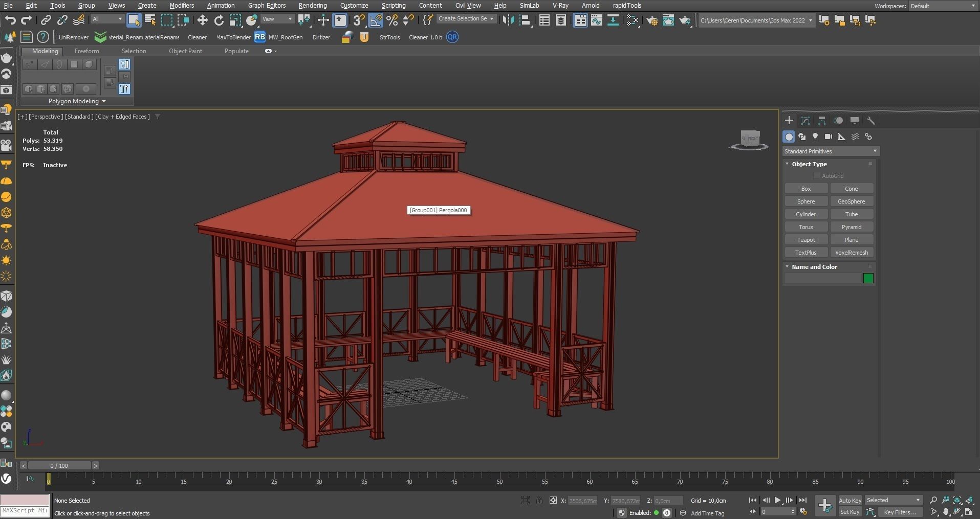This screenshot has height=519, width=980.
Task: Collapse the Object Type rollout
Action: (x=787, y=164)
